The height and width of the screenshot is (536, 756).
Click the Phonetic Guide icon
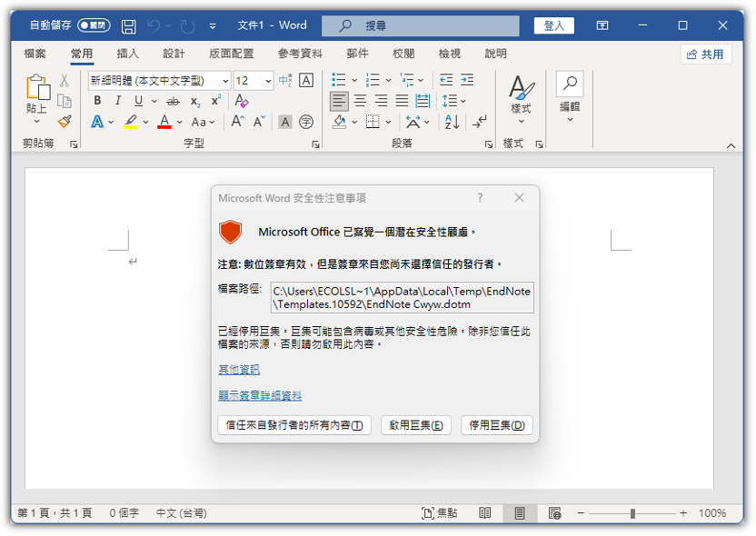(285, 80)
